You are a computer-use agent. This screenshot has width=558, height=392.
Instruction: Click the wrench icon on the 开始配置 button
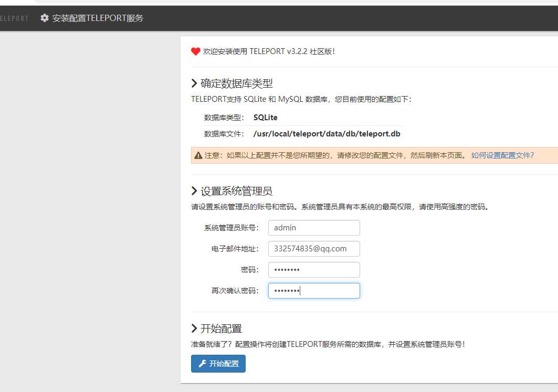click(x=202, y=364)
